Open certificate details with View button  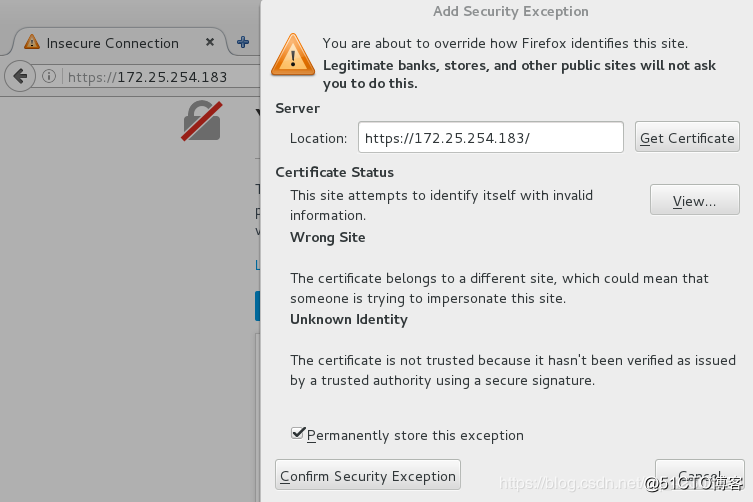(694, 200)
